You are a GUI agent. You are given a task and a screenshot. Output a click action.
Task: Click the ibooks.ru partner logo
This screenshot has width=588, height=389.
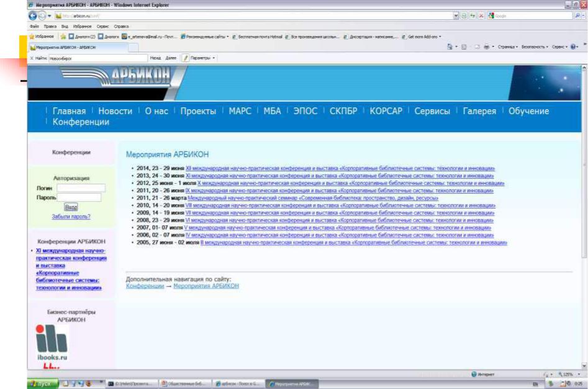pos(52,342)
